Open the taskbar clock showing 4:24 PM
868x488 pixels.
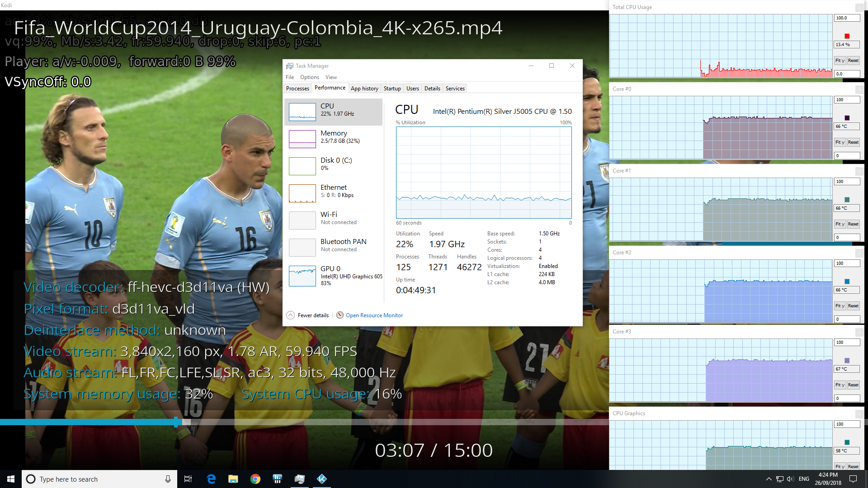(828, 479)
